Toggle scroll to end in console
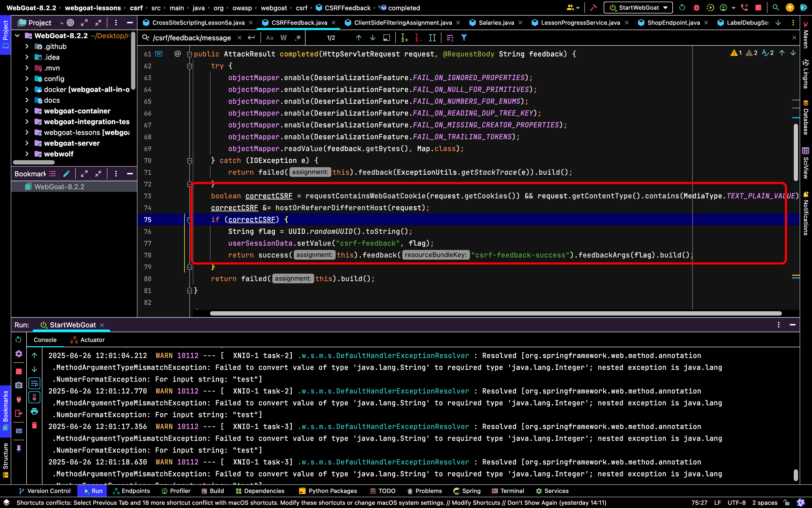The height and width of the screenshot is (508, 812). (34, 398)
